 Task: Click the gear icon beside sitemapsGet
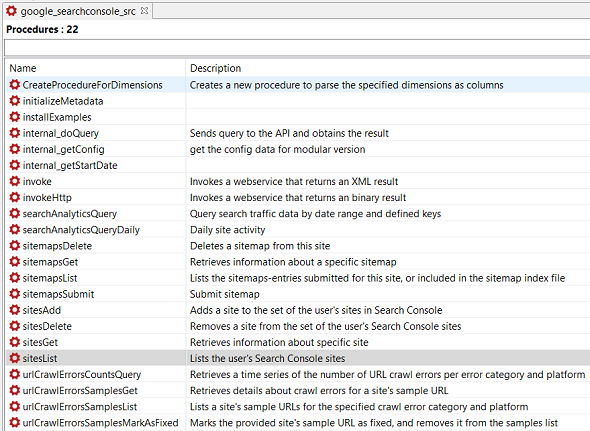coord(14,262)
